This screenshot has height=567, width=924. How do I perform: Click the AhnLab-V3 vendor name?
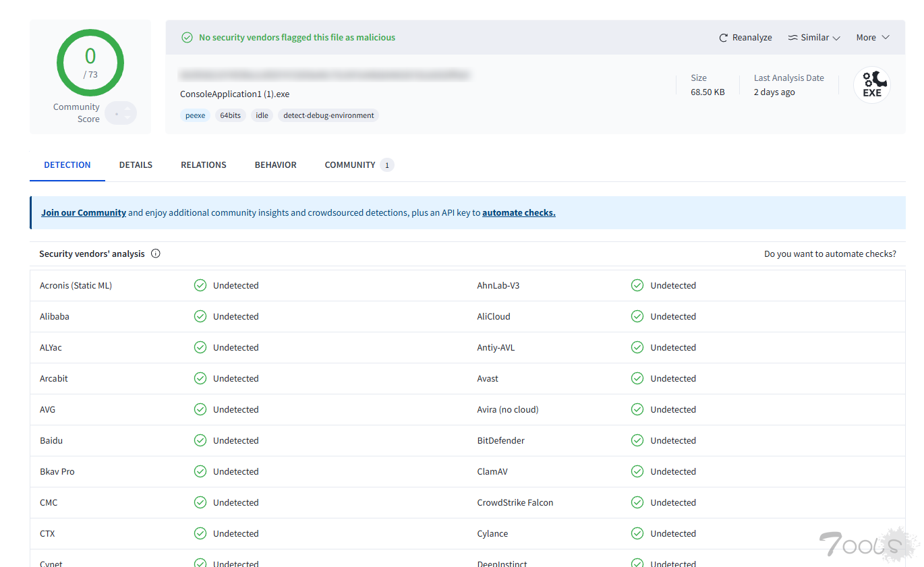click(x=498, y=286)
